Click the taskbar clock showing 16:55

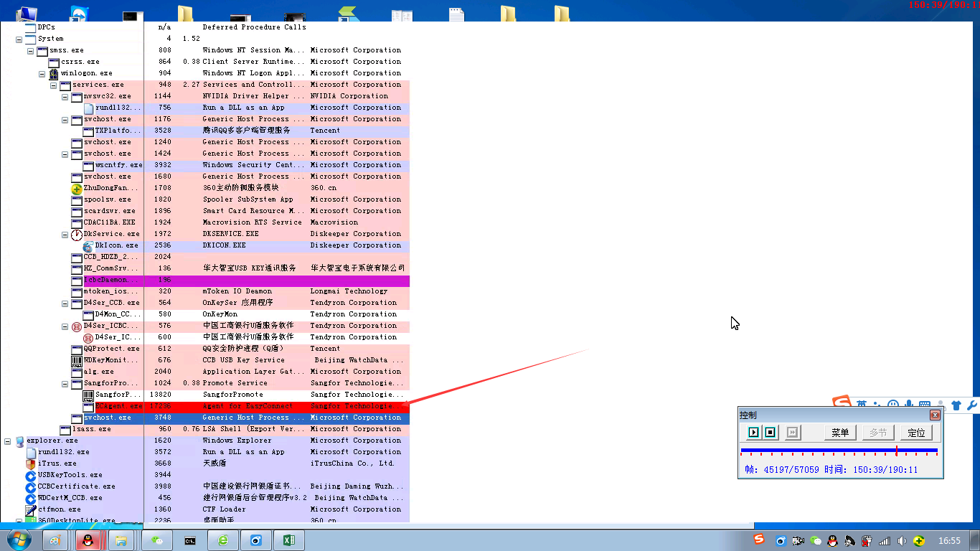(x=949, y=540)
